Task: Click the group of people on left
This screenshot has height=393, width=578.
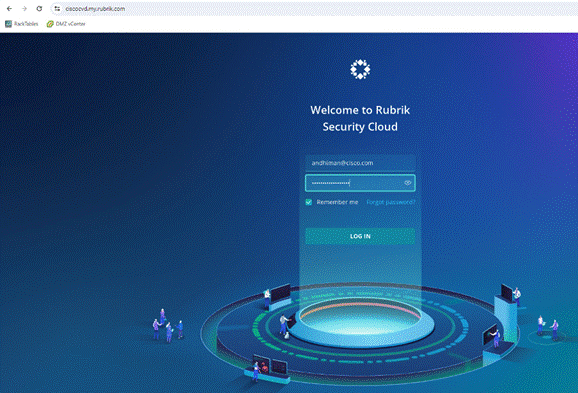Action: tap(168, 326)
